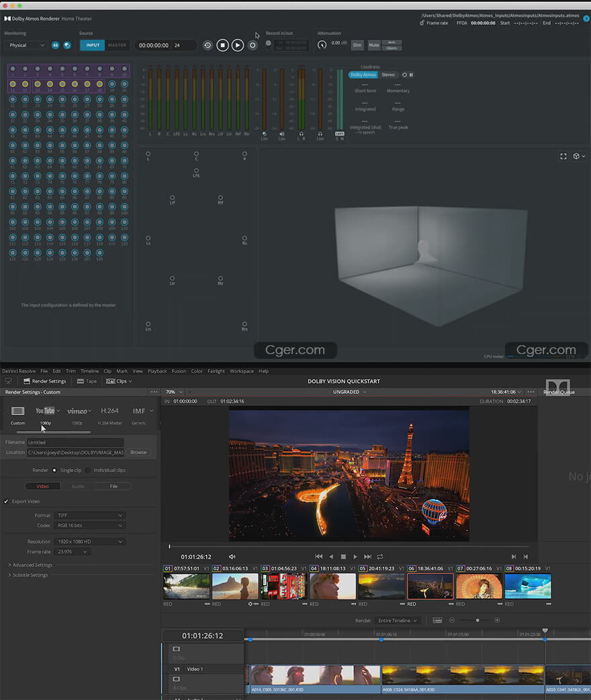Click the rewind-history icon beside timecode
Viewport: 591px width, 700px height.
(x=208, y=45)
